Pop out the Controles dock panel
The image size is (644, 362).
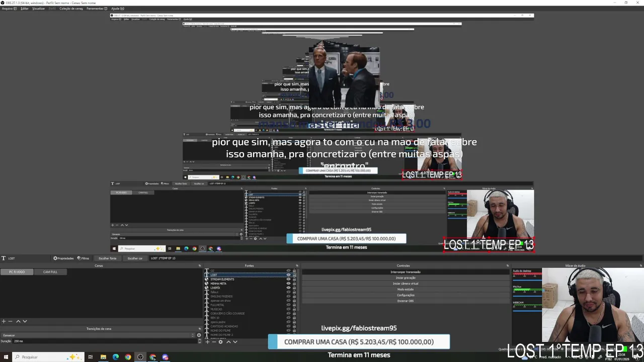[508, 265]
